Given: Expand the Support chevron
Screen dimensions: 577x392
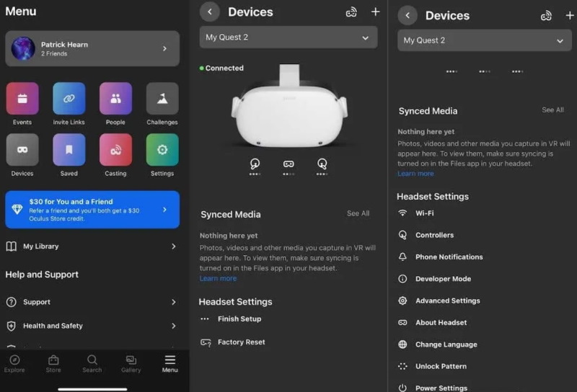Looking at the screenshot, I should click(173, 302).
